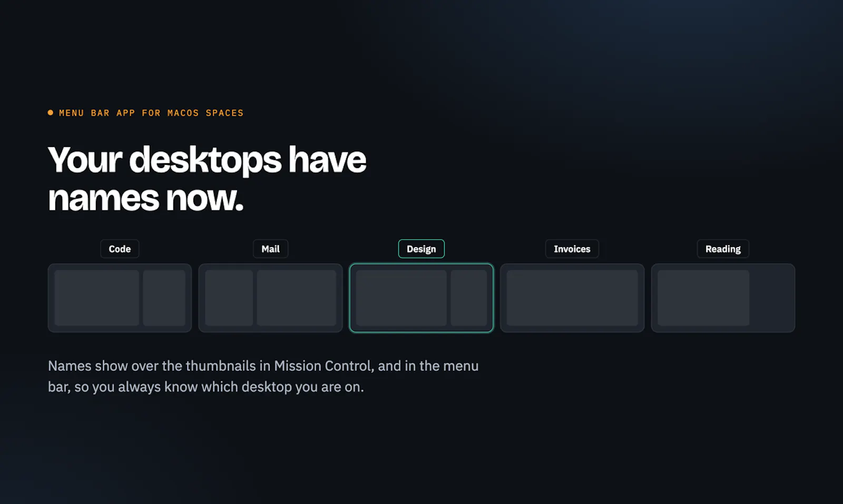Click the "Your desktops have names now." headline
843x504 pixels.
(x=207, y=179)
